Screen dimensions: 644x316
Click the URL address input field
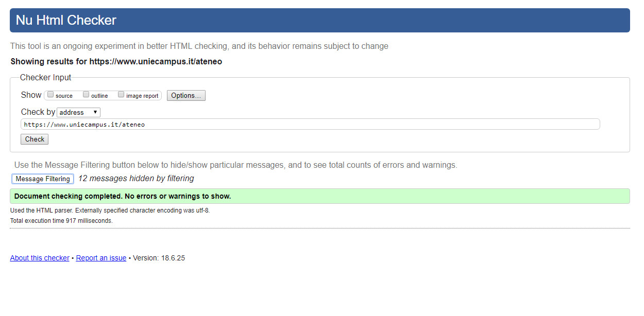point(310,124)
